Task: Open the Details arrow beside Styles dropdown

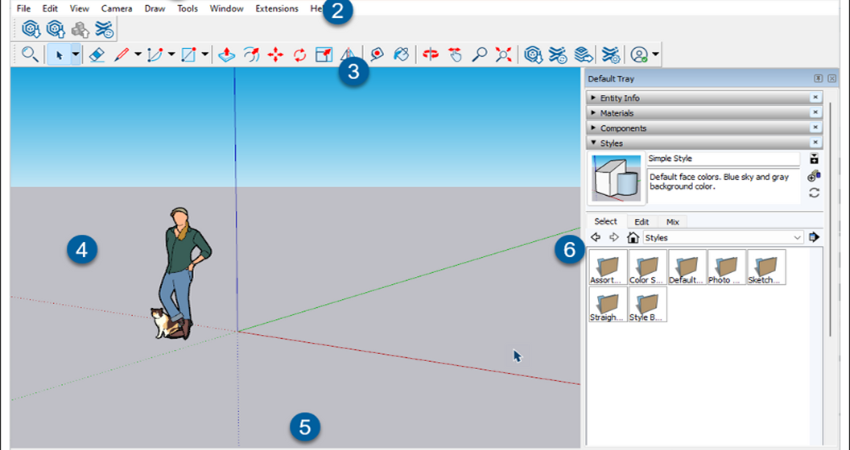Action: coord(814,237)
